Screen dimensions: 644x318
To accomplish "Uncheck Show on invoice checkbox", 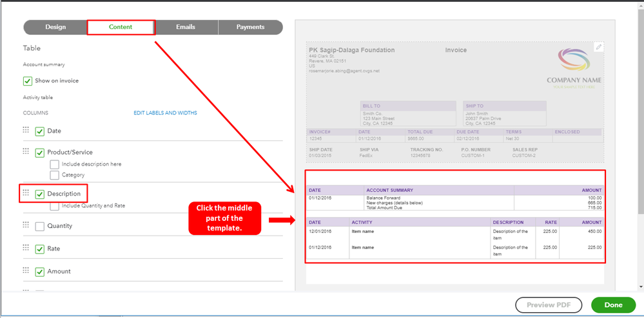I will coord(28,81).
